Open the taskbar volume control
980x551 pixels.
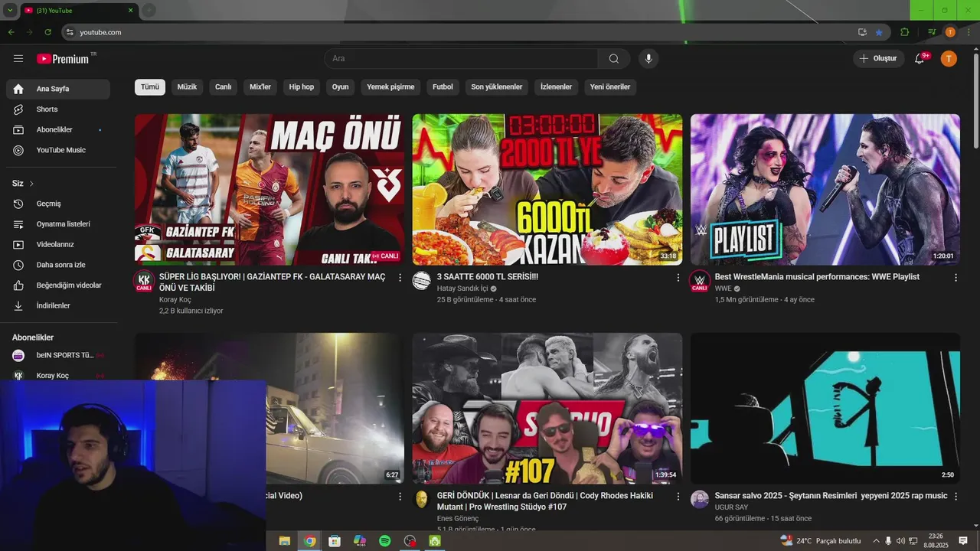pos(900,541)
